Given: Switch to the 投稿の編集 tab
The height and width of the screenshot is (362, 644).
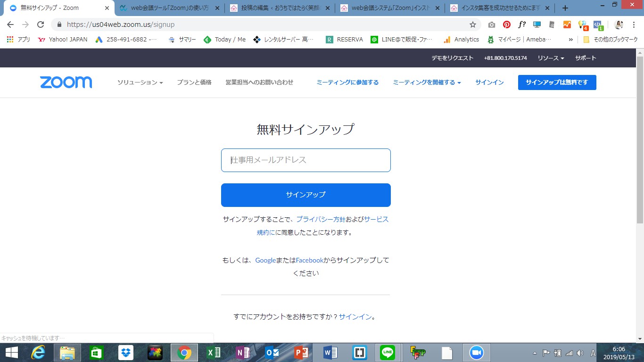Looking at the screenshot, I should point(281,8).
